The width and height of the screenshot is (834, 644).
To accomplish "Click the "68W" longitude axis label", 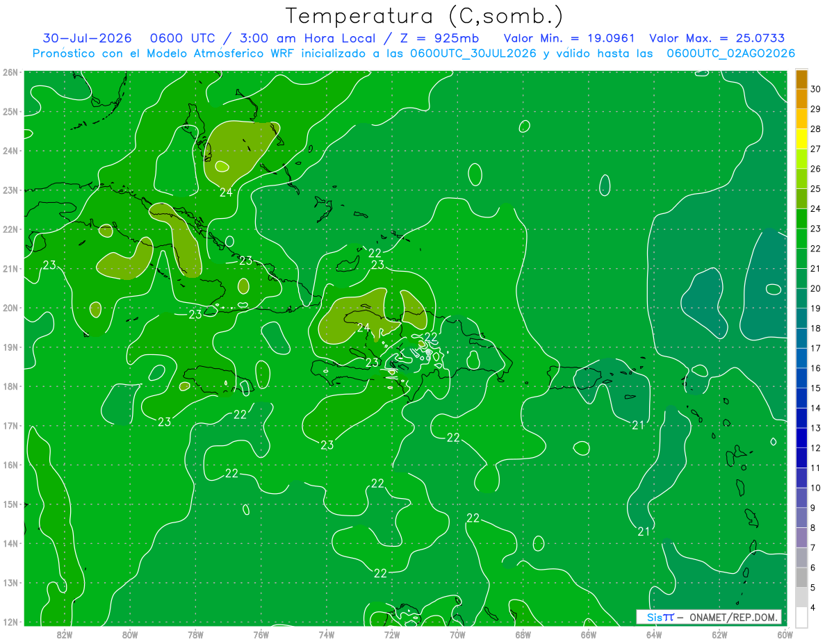I will (523, 634).
